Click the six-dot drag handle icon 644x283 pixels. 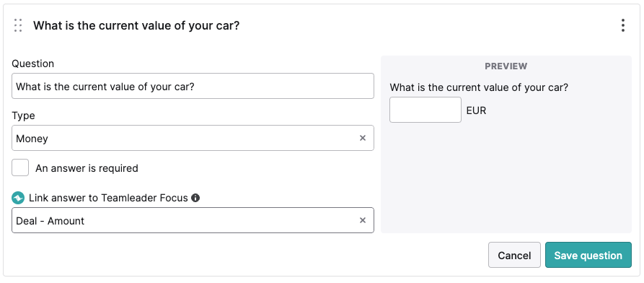(x=17, y=25)
